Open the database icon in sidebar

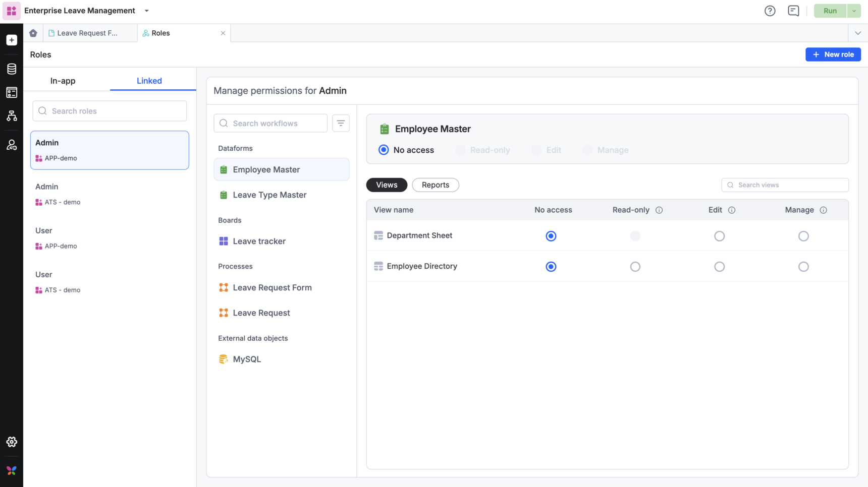(x=12, y=69)
